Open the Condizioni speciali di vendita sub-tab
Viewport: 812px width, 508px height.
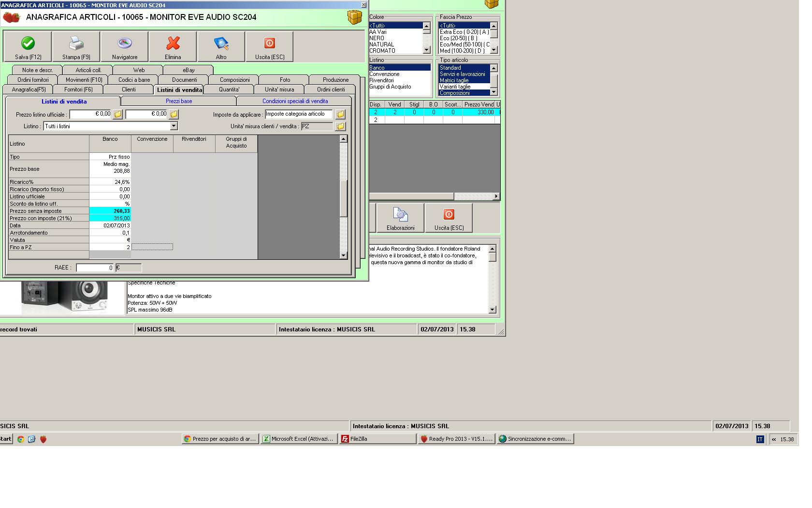click(295, 101)
